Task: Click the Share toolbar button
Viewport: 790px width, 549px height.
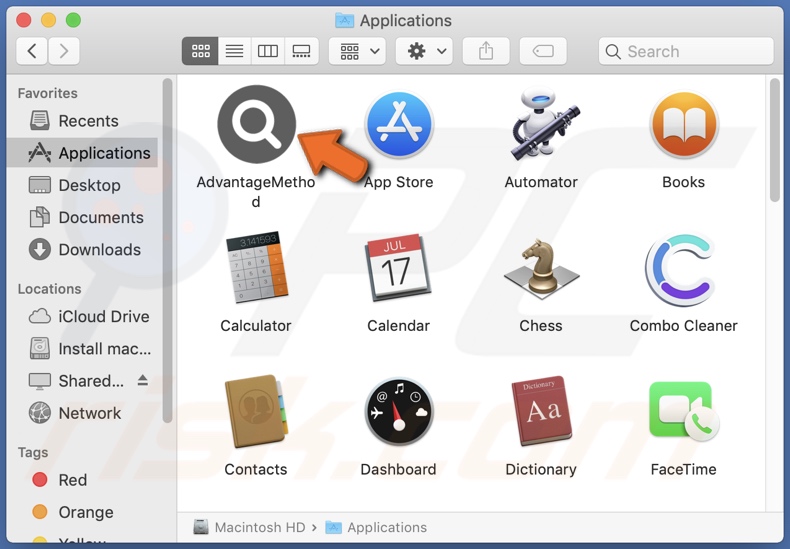Action: (486, 51)
